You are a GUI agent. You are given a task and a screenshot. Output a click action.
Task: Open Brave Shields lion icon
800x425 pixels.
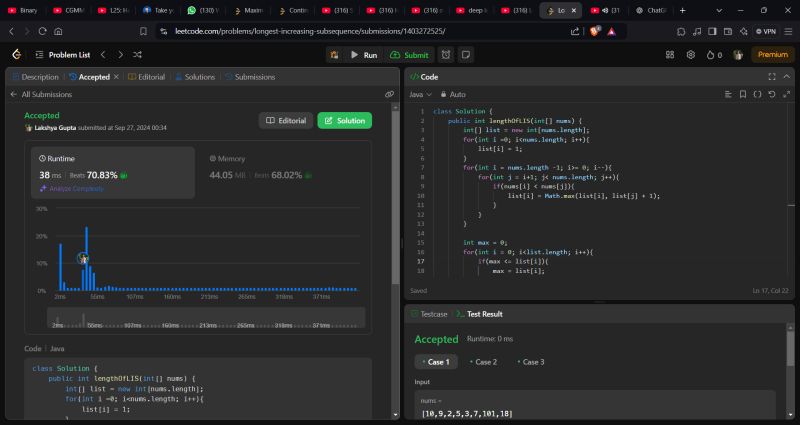594,31
